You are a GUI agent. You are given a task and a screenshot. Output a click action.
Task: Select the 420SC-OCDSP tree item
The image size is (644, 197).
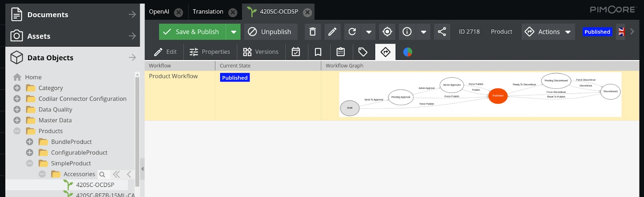coord(95,185)
